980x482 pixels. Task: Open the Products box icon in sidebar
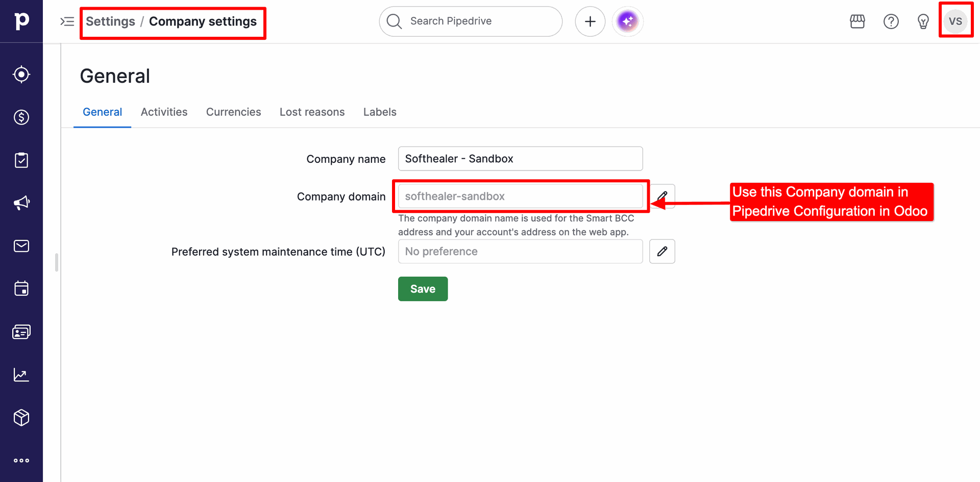click(x=21, y=418)
